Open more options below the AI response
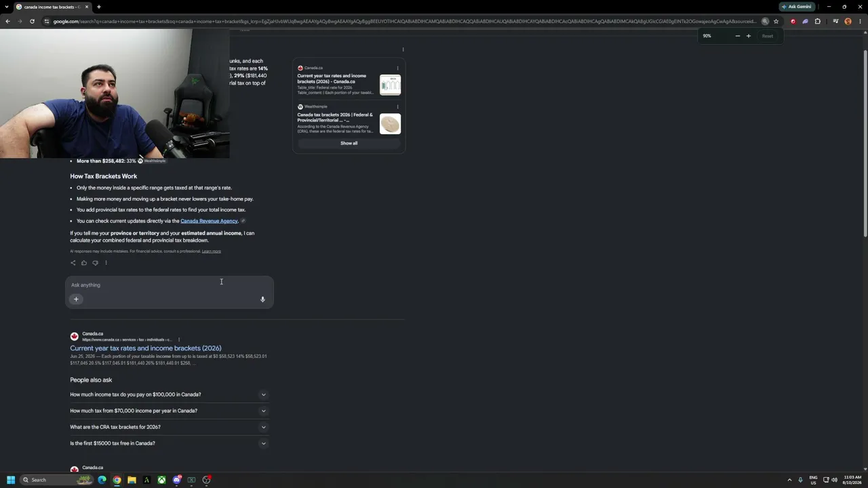 (x=106, y=263)
